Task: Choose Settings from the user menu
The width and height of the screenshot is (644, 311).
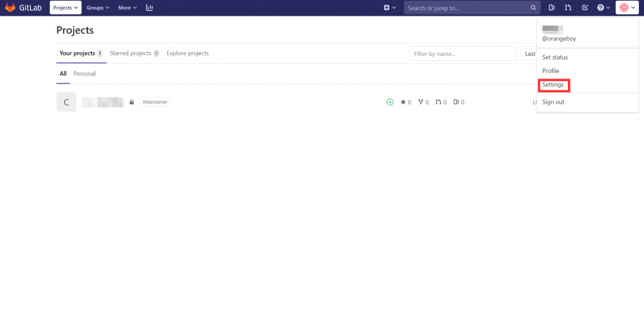Action: coord(553,85)
